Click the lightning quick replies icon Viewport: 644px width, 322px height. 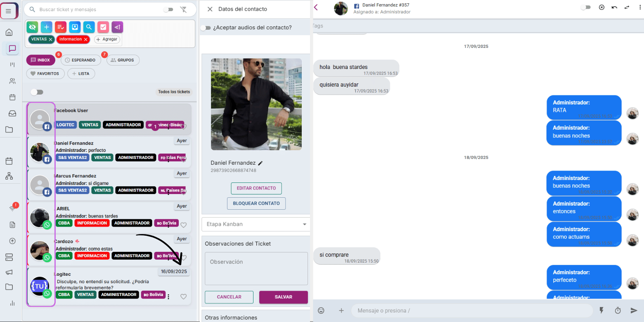pyautogui.click(x=601, y=310)
